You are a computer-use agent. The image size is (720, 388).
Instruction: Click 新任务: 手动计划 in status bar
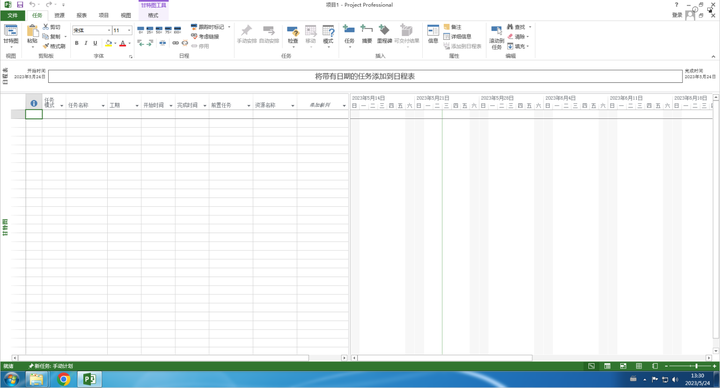pos(51,366)
